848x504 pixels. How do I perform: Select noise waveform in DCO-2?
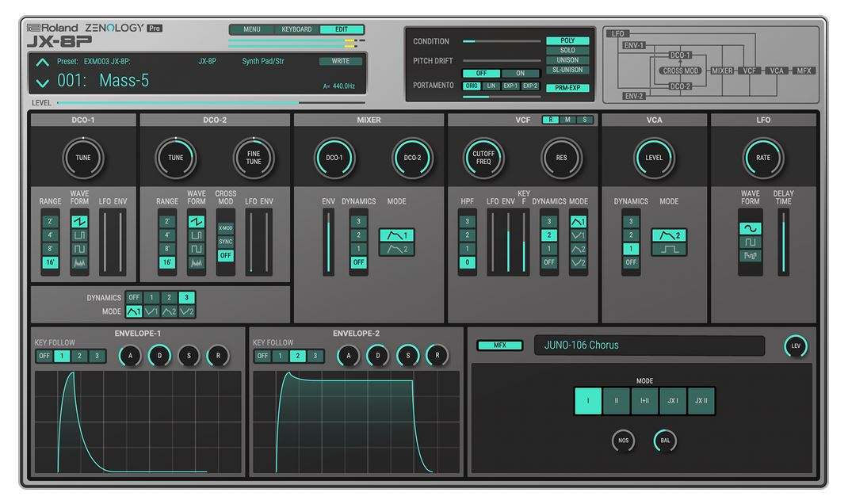197,263
